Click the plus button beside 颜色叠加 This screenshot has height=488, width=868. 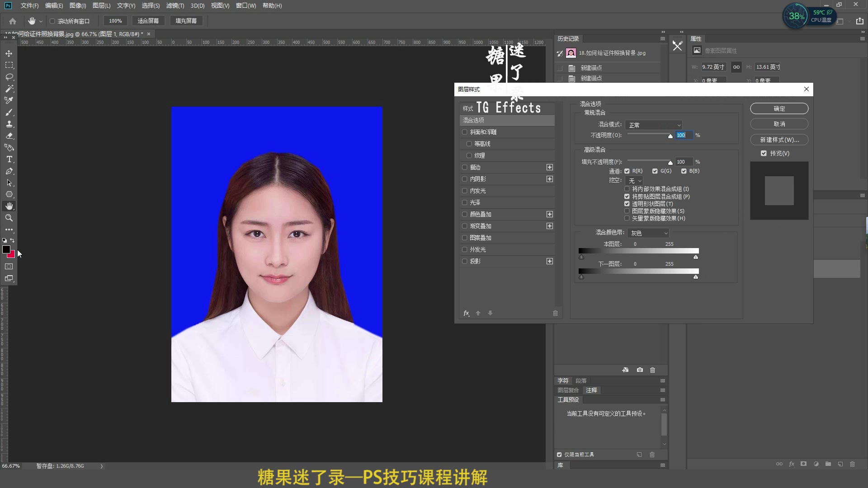550,214
